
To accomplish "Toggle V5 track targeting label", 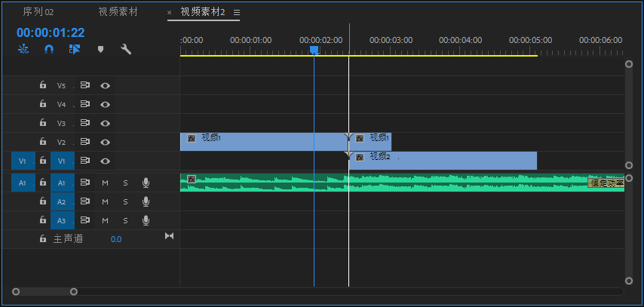I will point(63,85).
